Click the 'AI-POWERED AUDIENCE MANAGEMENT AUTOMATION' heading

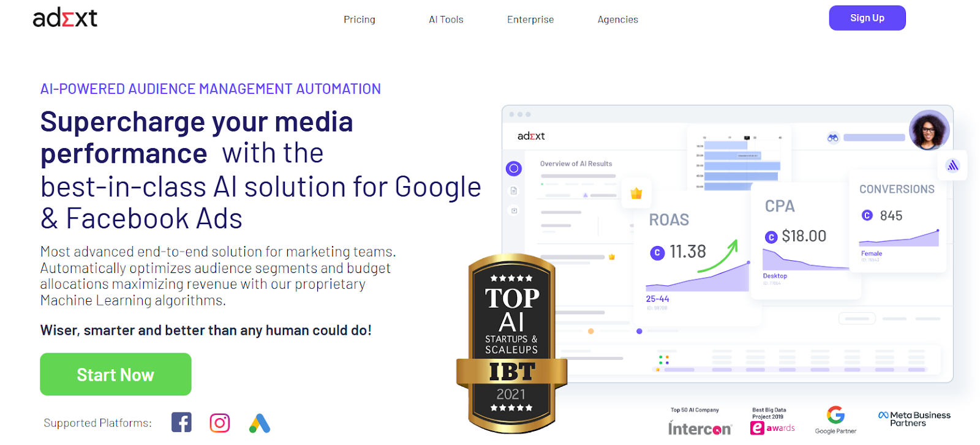tap(211, 89)
